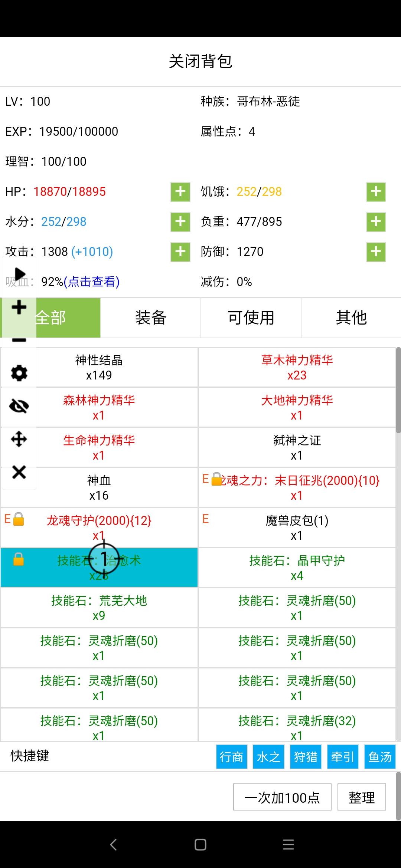Screen dimensions: 401x868
Task: Switch to the 装备 tab
Action: point(151,318)
